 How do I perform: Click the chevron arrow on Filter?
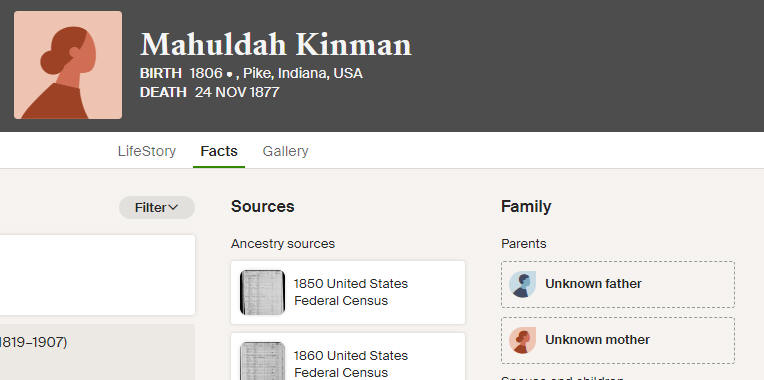point(173,208)
